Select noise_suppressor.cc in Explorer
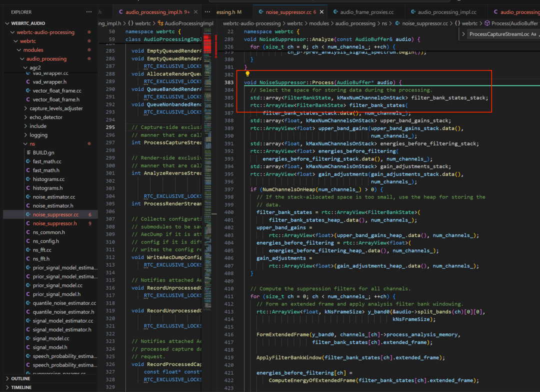The image size is (540, 392). [x=50, y=214]
